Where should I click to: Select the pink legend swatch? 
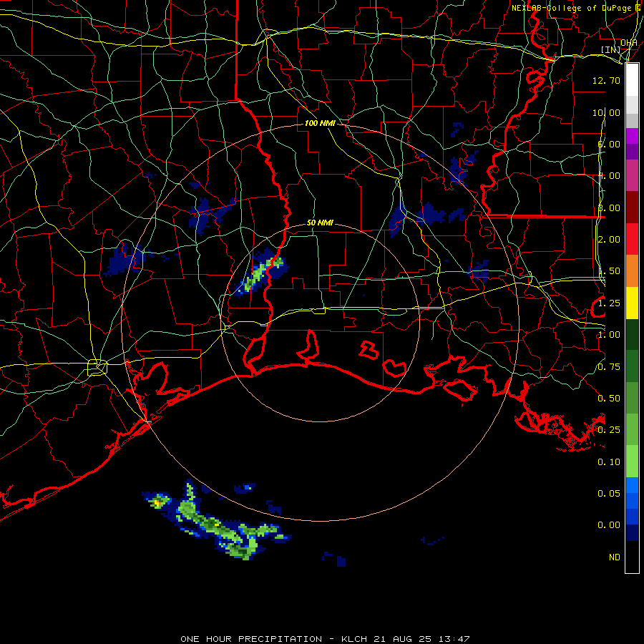632,175
